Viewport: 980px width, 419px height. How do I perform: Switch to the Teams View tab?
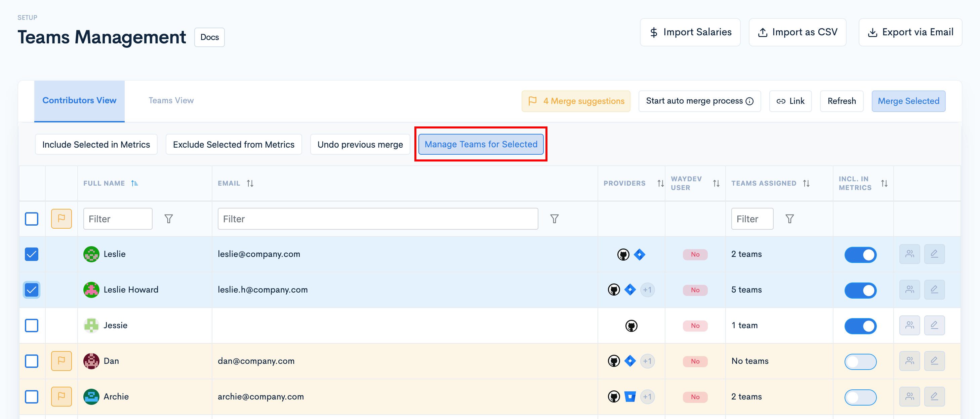point(171,101)
